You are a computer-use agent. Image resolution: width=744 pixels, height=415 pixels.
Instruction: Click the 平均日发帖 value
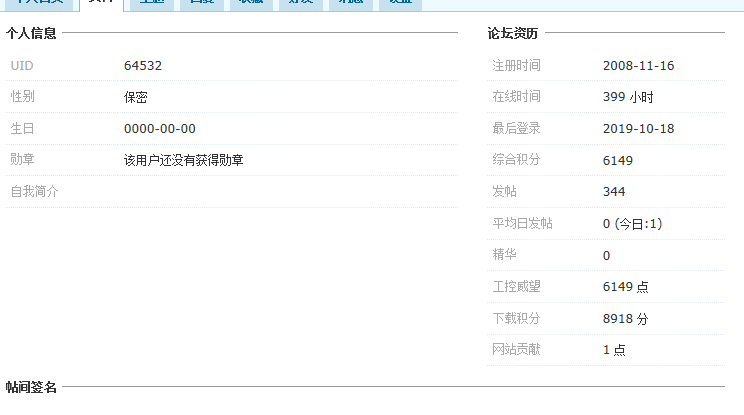pyautogui.click(x=632, y=224)
